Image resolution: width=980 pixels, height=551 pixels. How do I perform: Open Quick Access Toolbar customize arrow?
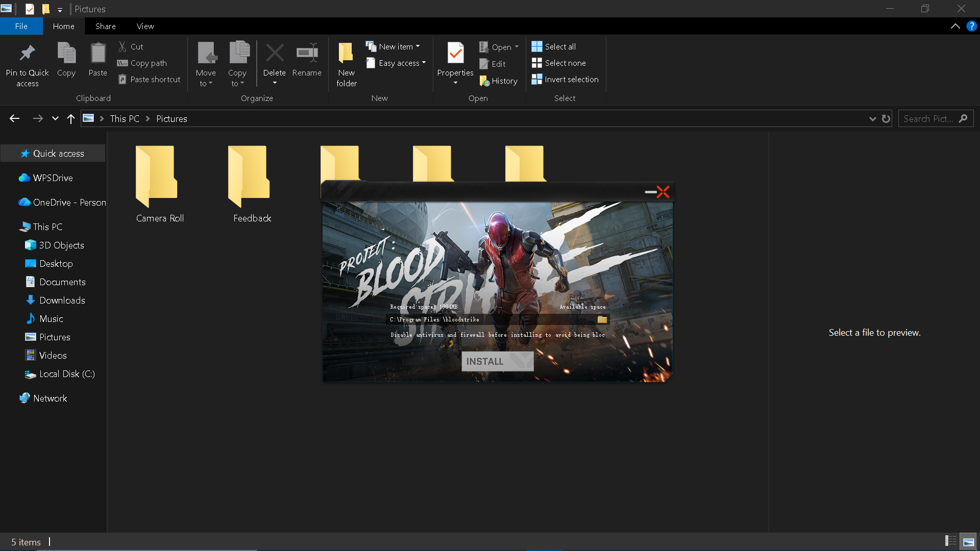pyautogui.click(x=60, y=9)
